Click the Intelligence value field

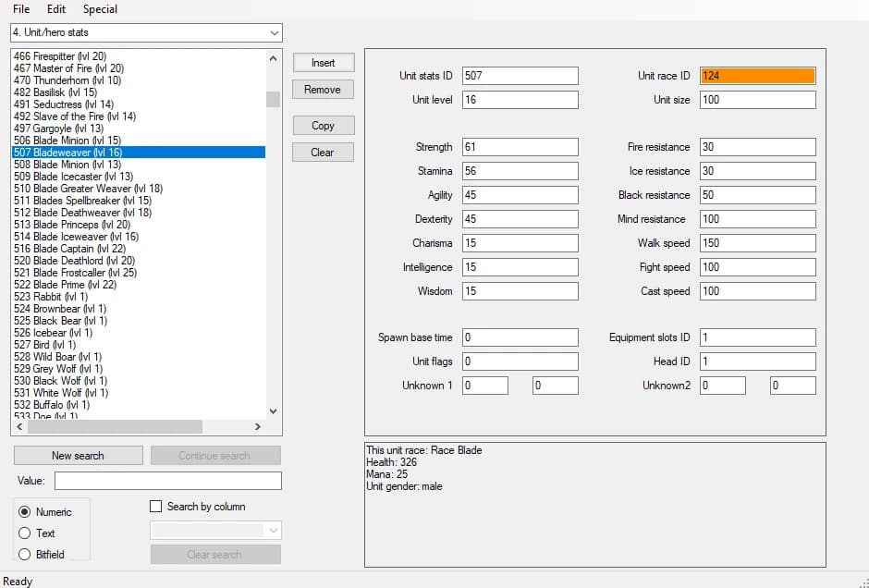coord(520,267)
